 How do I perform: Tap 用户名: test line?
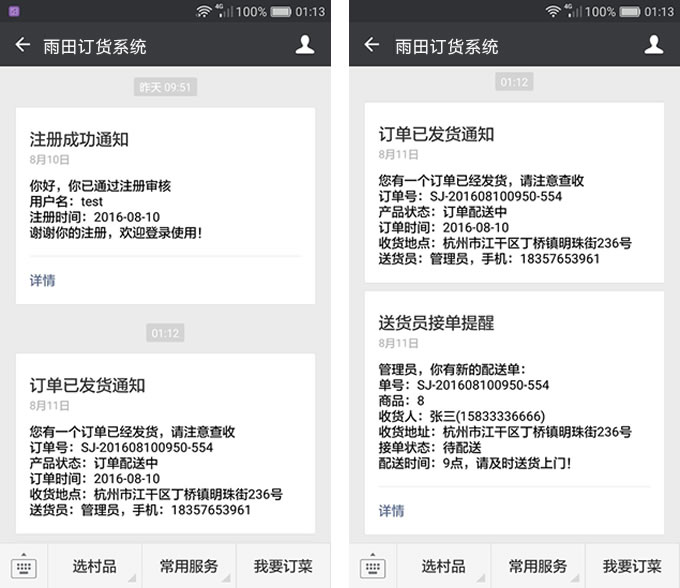click(x=66, y=202)
